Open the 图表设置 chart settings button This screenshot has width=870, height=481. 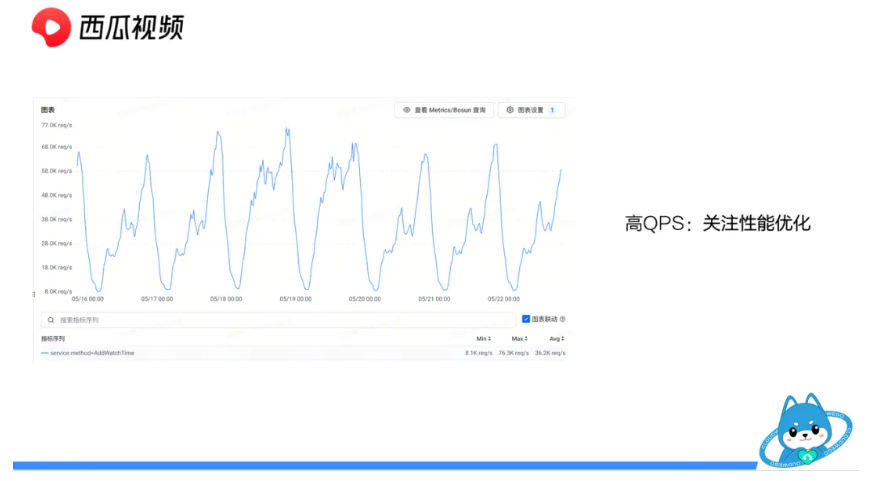pos(532,110)
